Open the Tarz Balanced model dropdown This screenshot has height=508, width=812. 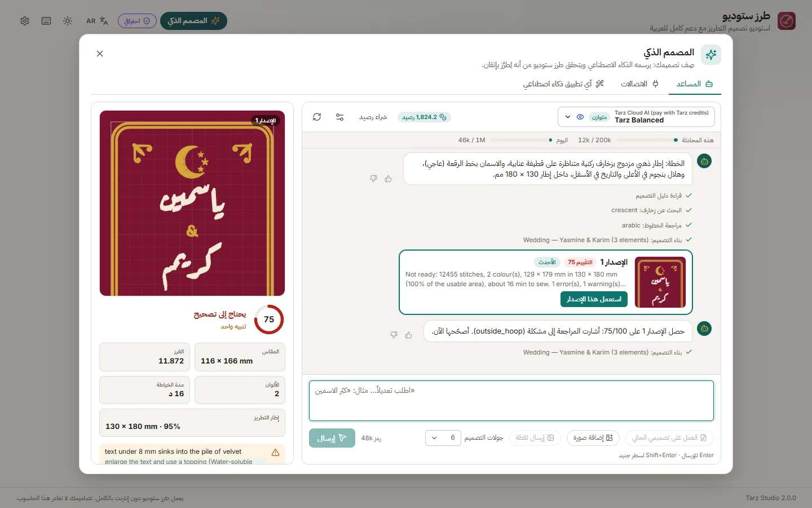(636, 117)
